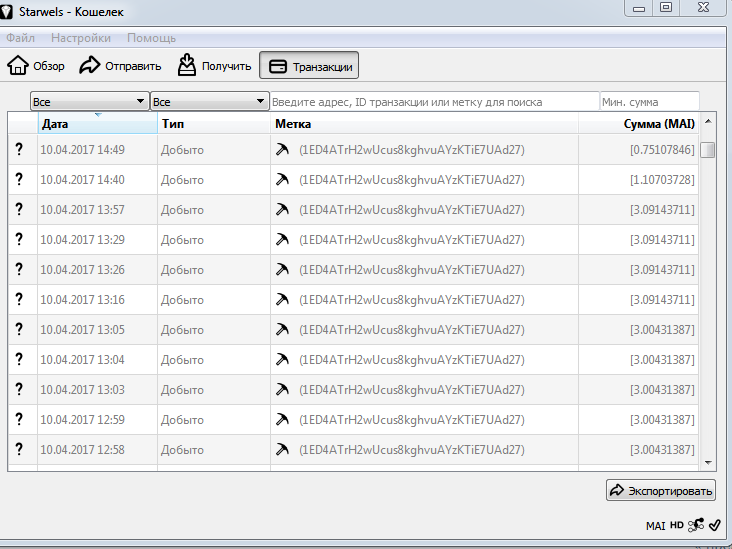The image size is (732, 549).
Task: Open the Отправить send page
Action: [x=120, y=65]
